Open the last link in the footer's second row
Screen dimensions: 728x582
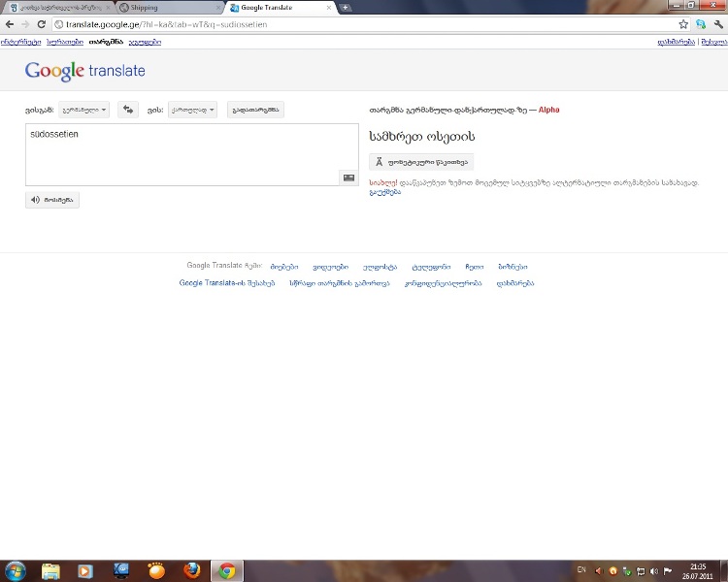[515, 282]
